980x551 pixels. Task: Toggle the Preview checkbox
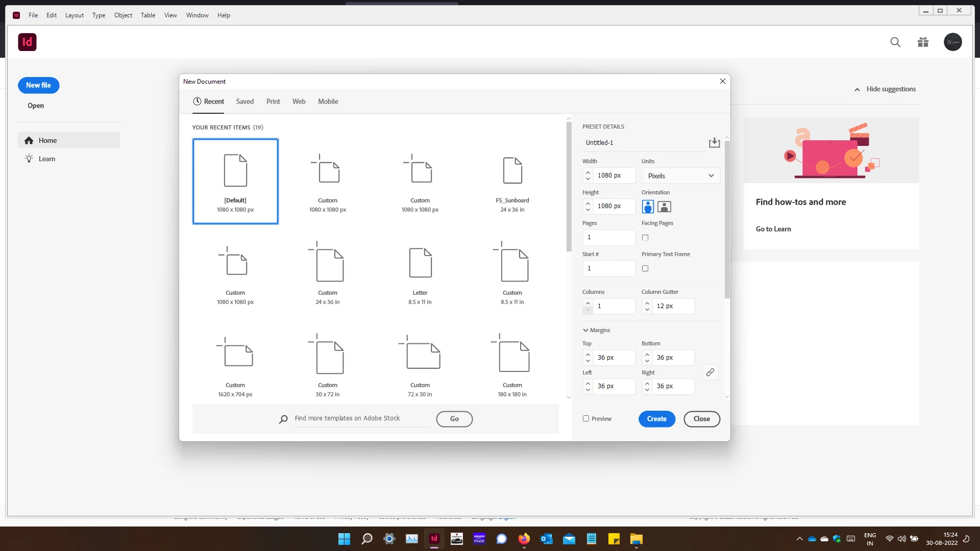click(x=586, y=418)
